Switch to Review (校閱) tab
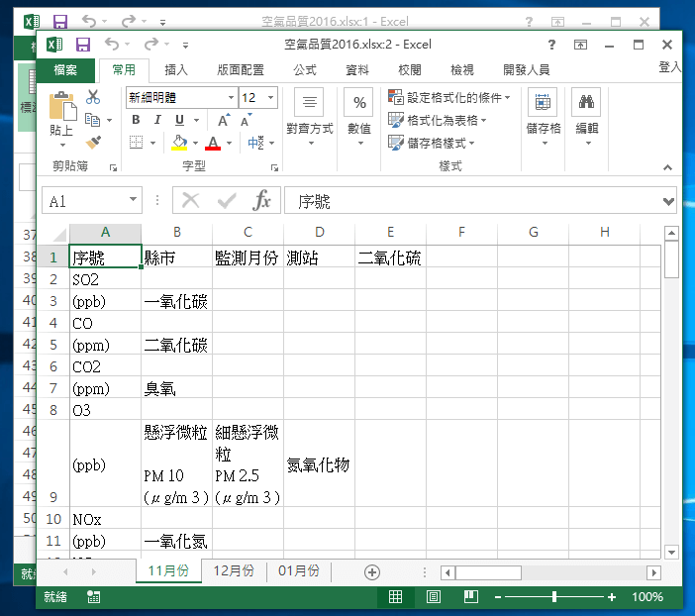The height and width of the screenshot is (616, 695). (x=410, y=69)
